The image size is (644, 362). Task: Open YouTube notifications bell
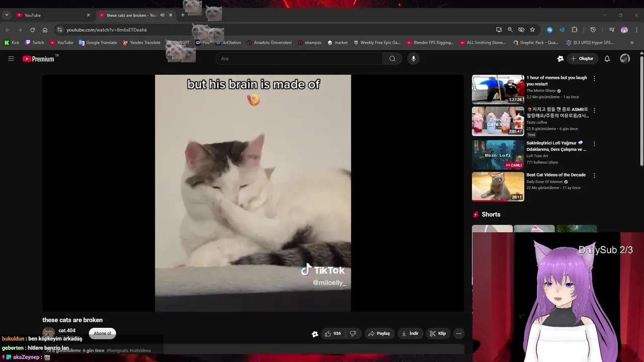[607, 59]
